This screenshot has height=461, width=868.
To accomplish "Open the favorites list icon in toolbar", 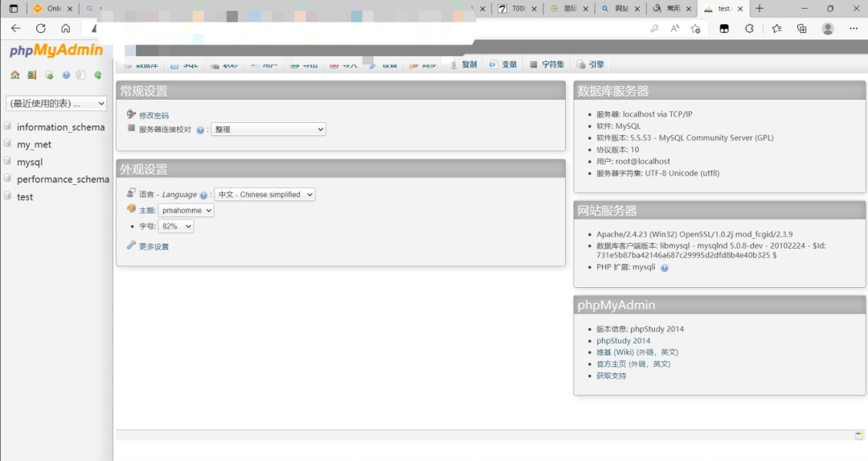I will point(776,28).
